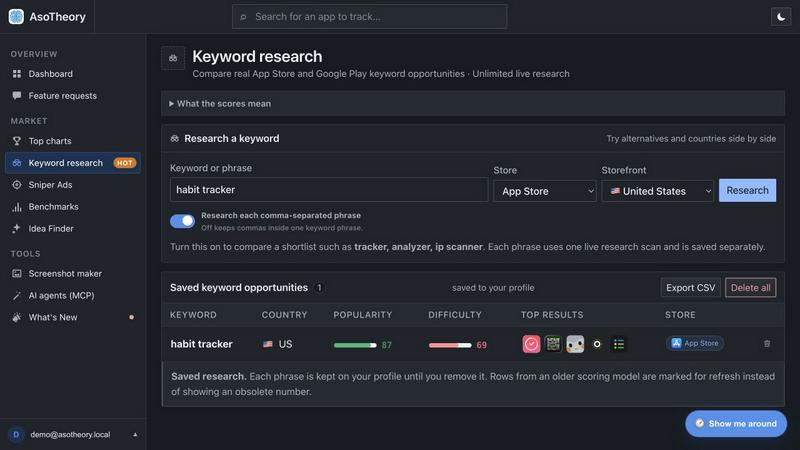Click the AsoTheory brand name
Viewport: 800px width, 450px height.
click(x=57, y=17)
